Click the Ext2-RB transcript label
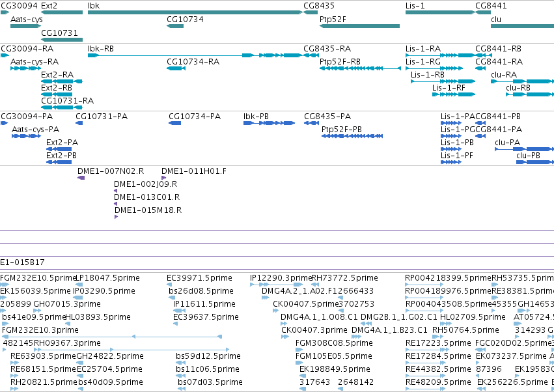Screen dimensions: 554x392 57,88
